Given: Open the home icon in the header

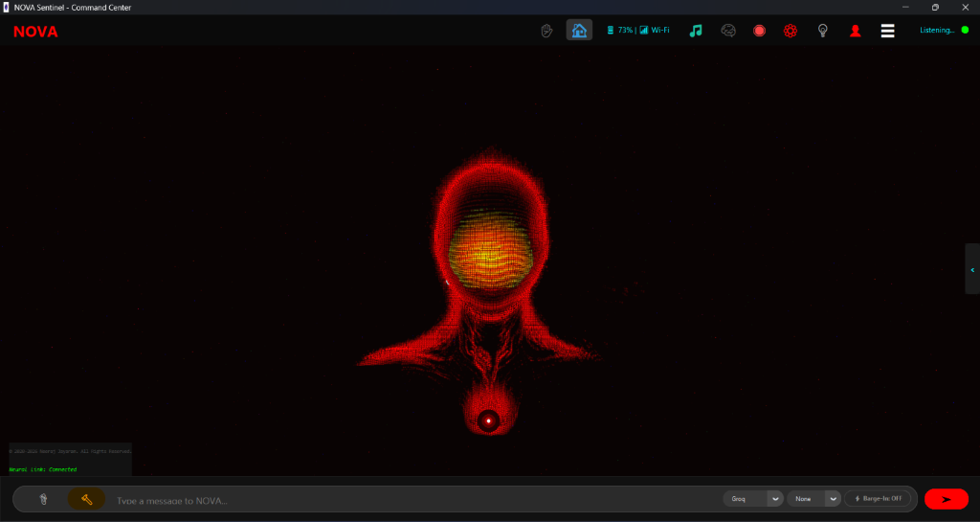Looking at the screenshot, I should tap(579, 30).
